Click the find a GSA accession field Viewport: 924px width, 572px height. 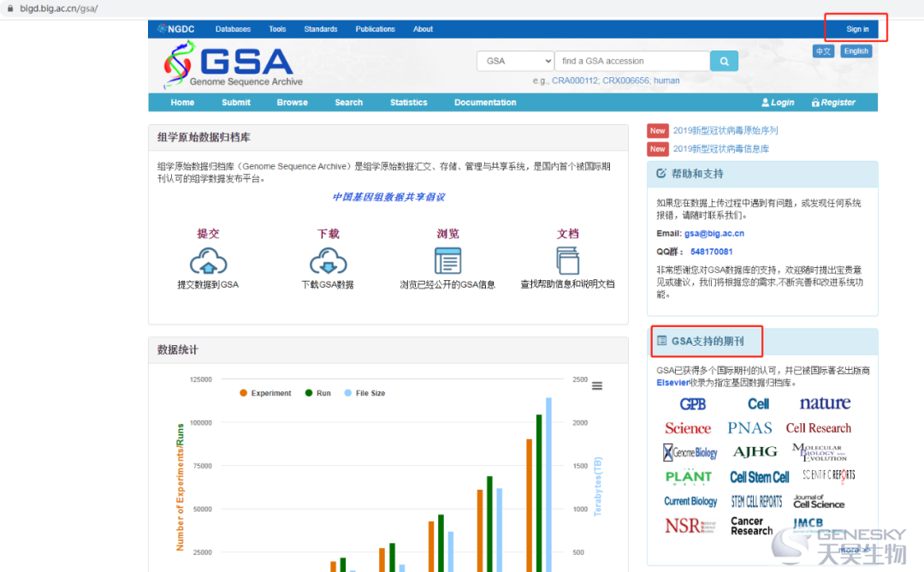632,62
